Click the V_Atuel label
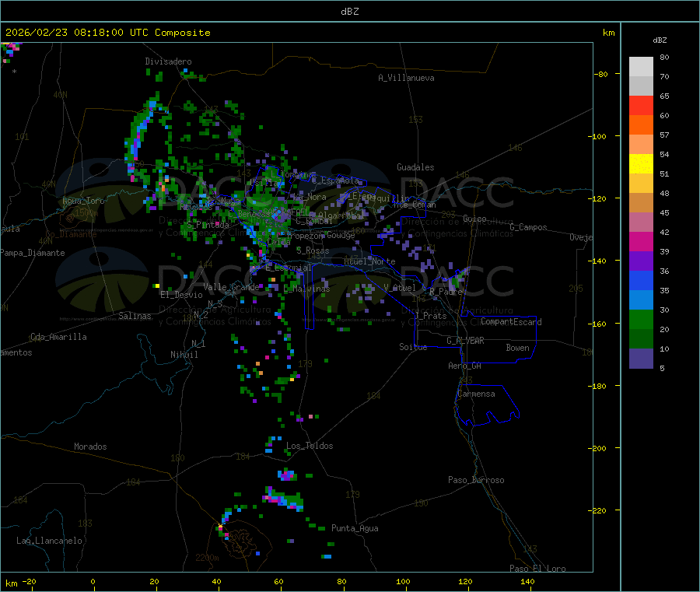The height and width of the screenshot is (592, 700). [400, 288]
